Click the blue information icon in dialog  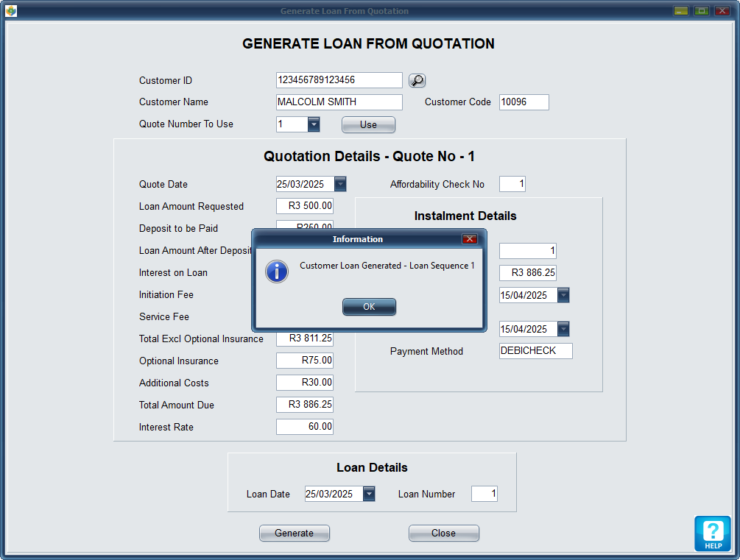tap(277, 271)
